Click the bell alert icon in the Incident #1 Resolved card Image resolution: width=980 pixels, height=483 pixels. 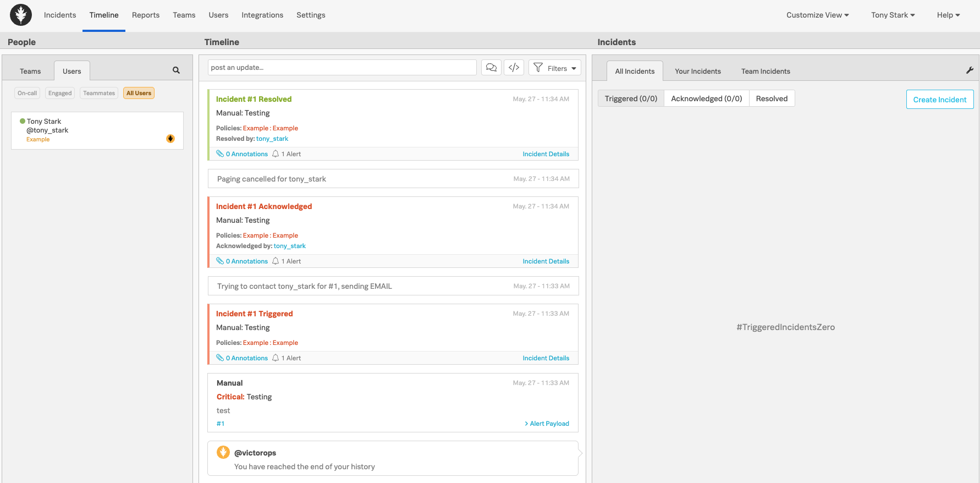click(276, 154)
